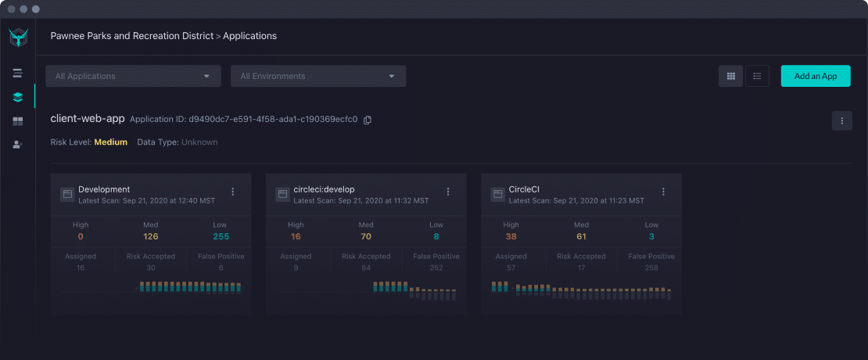Click High count 38 in CircleCI

point(511,236)
